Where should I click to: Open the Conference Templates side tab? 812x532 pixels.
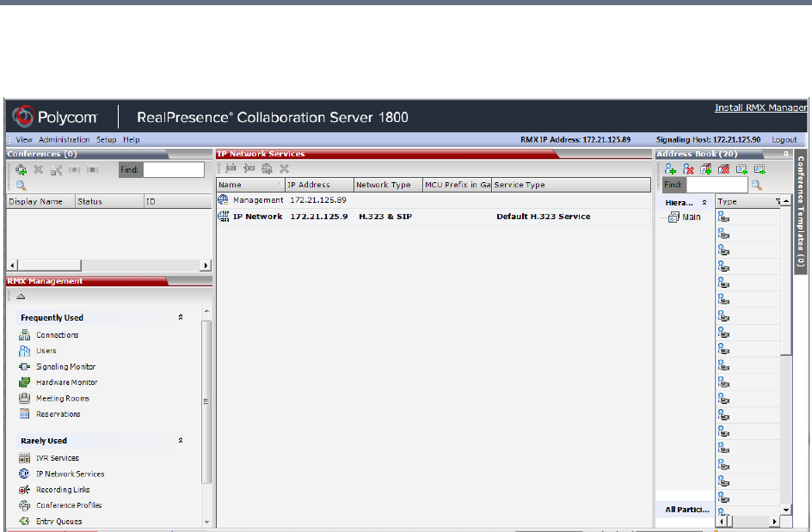click(x=801, y=211)
